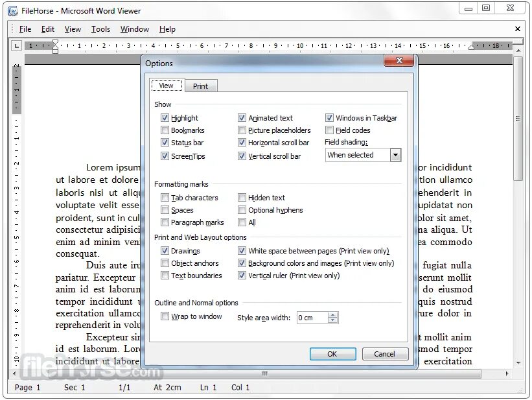
Task: Toggle White space between pages option
Action: [x=242, y=251]
